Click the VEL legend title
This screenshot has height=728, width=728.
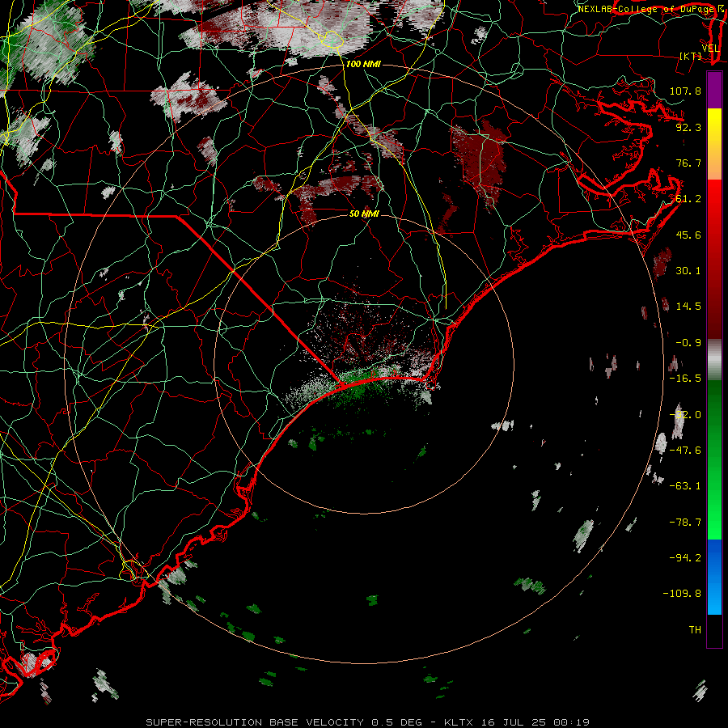710,49
